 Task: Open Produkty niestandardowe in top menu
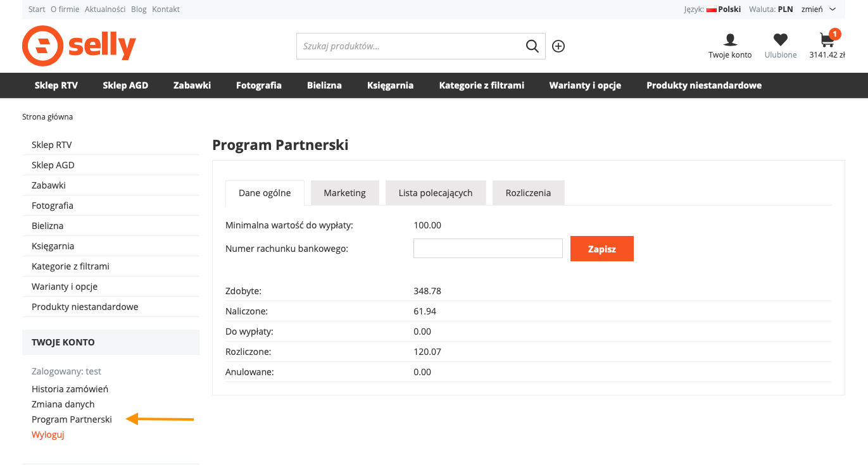point(703,85)
